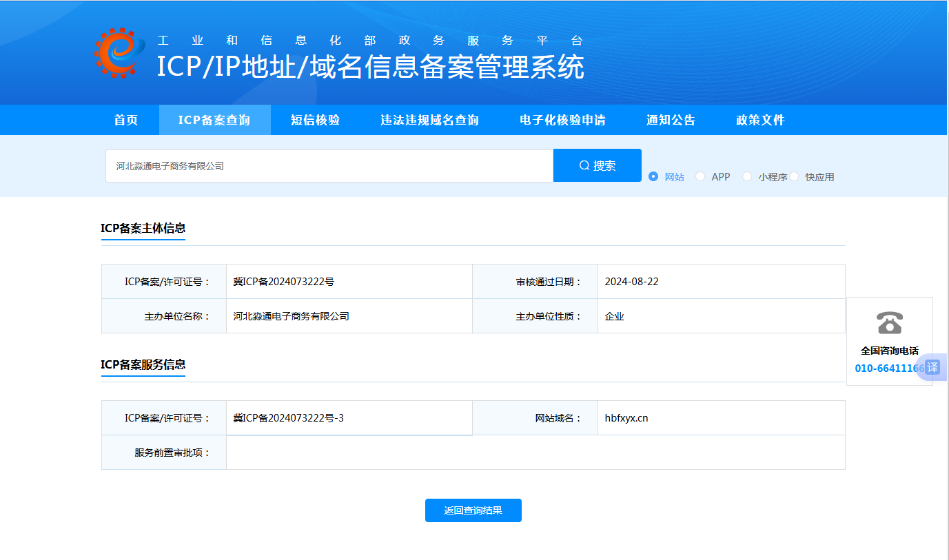Click the 全国咨询电话 label
The height and width of the screenshot is (560, 949).
click(890, 351)
